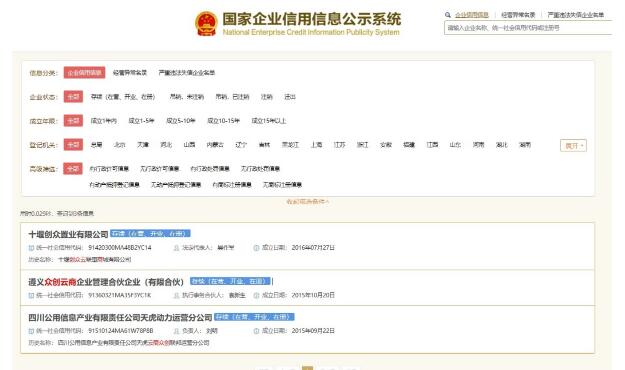Screen dimensions: 625x370
Task: Select 全部 in the 高级筛选 row
Action: point(73,169)
